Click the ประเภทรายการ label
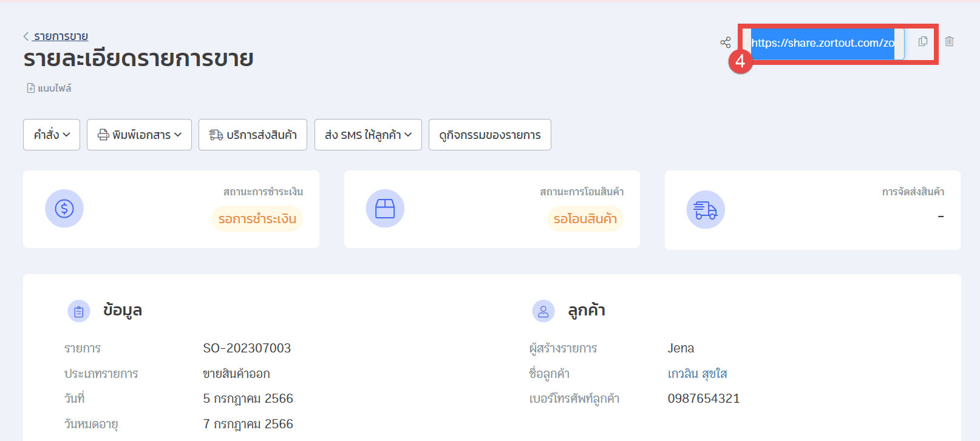Screen dimensions: 980x441 (x=101, y=374)
